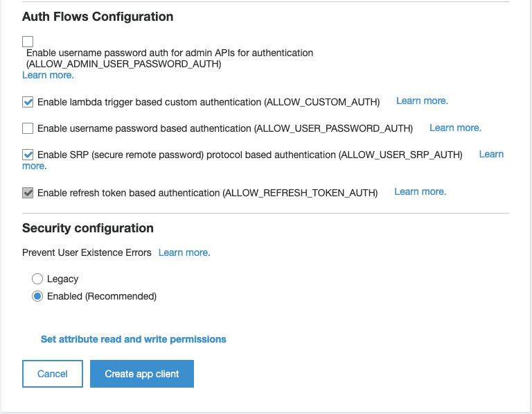Click the refresh token based authentication label
The image size is (532, 414).
[x=207, y=193]
